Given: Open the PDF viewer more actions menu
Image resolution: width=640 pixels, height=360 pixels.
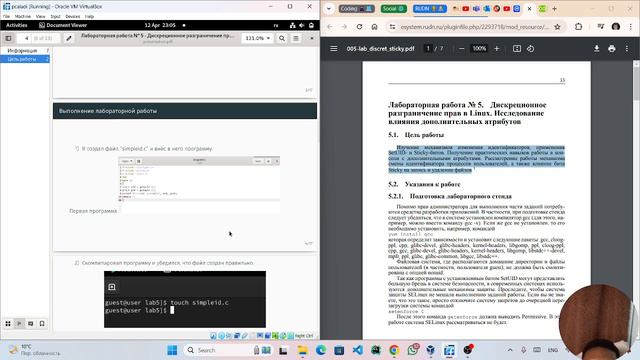Looking at the screenshot, I should click(x=627, y=49).
